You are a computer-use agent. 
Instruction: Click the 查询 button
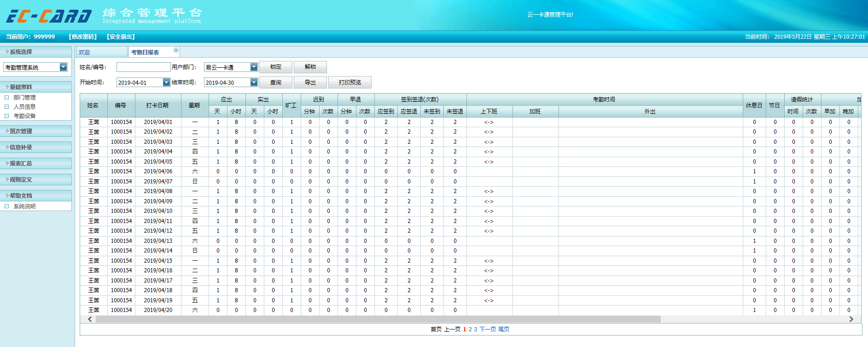pos(275,82)
